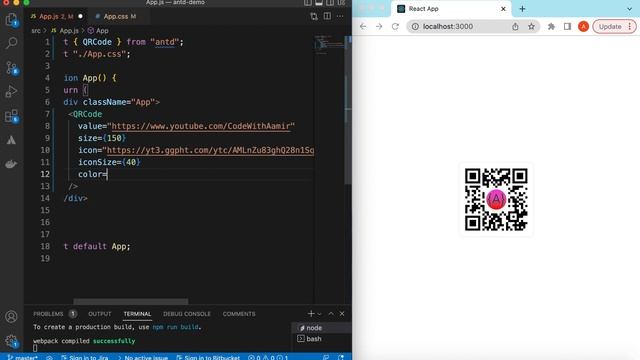640x360 pixels.
Task: Bookmark this page with the star
Action: [531, 27]
